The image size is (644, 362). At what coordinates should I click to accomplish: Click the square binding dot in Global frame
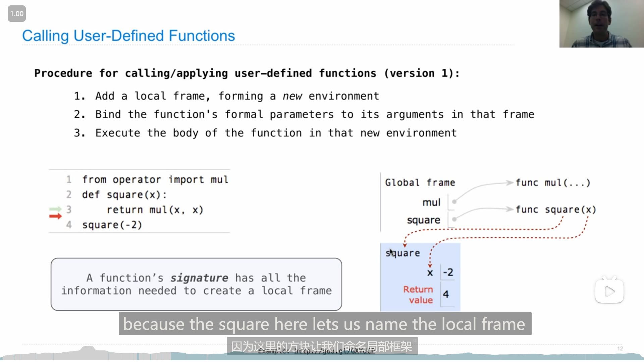point(454,220)
